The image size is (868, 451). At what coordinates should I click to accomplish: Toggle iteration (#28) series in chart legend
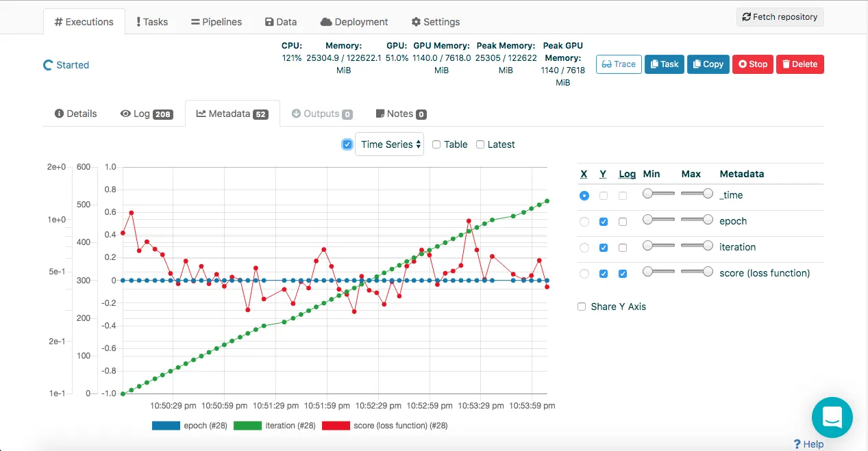tap(275, 426)
